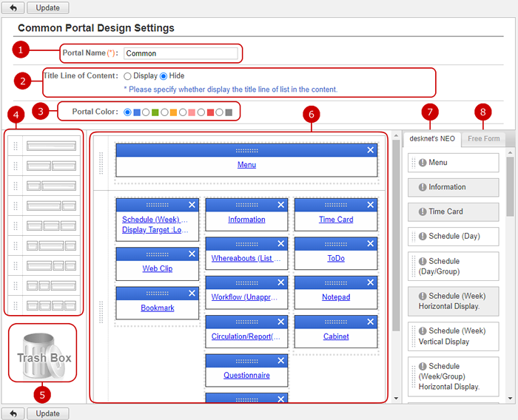The height and width of the screenshot is (420, 518).
Task: Click the Portal Name input field
Action: coord(181,53)
